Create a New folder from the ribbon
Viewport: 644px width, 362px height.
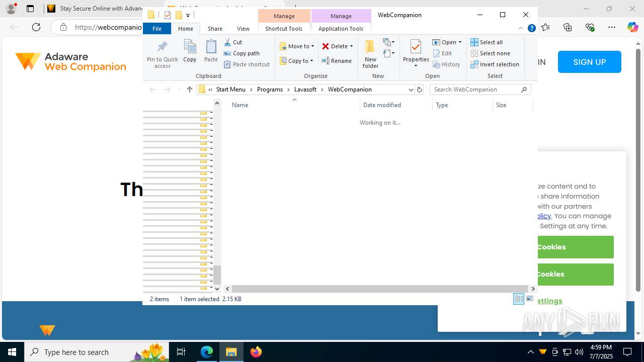[x=370, y=54]
